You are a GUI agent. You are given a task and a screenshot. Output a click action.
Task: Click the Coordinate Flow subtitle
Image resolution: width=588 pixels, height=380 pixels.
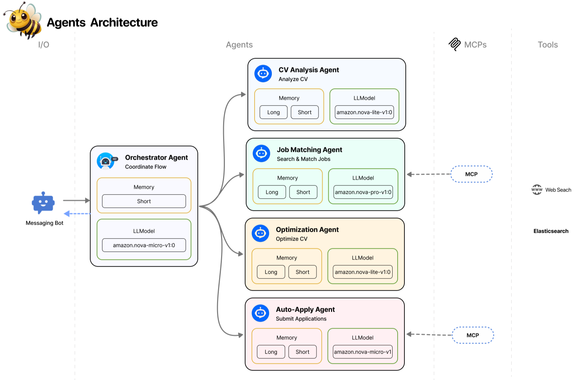pyautogui.click(x=146, y=167)
